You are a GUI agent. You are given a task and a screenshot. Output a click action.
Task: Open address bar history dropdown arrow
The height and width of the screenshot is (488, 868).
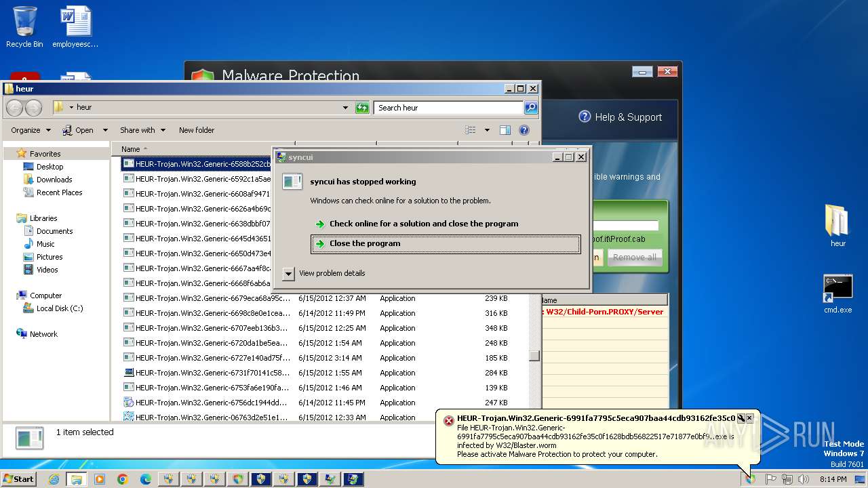[345, 108]
